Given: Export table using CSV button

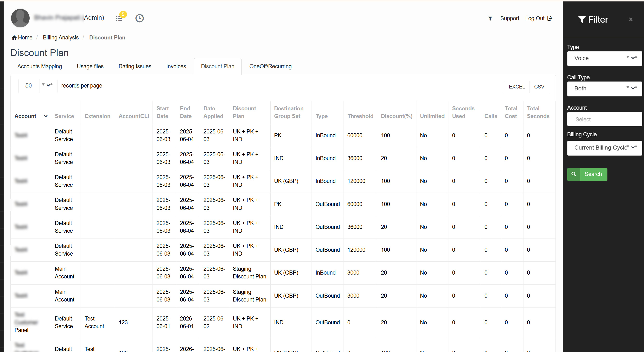Looking at the screenshot, I should point(539,87).
